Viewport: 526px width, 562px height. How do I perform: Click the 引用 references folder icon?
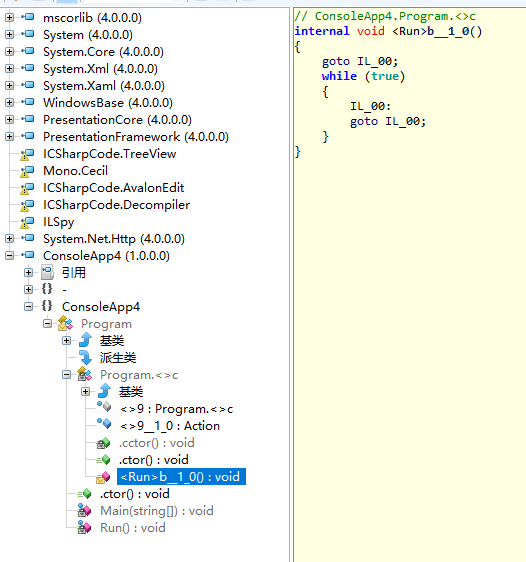(x=47, y=272)
